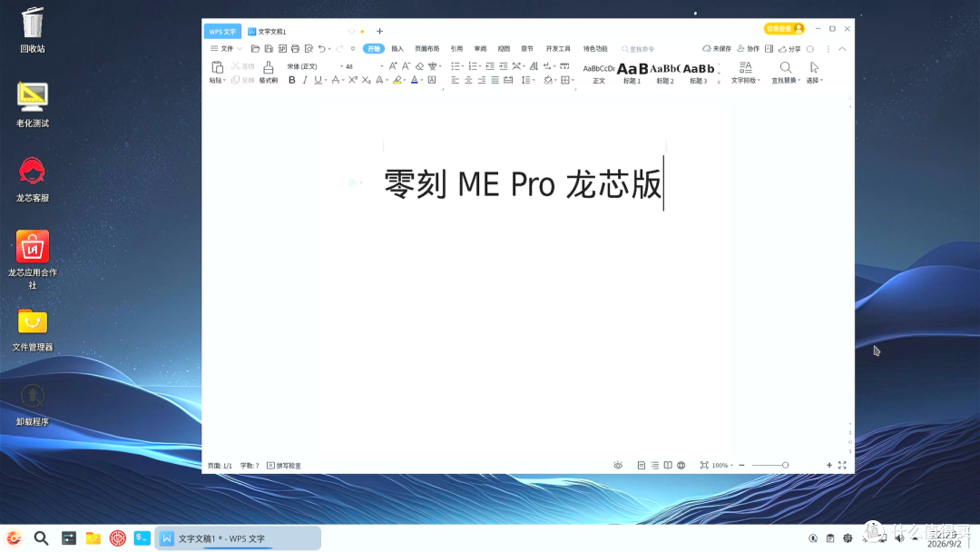Expand numbered list style options

(x=480, y=66)
